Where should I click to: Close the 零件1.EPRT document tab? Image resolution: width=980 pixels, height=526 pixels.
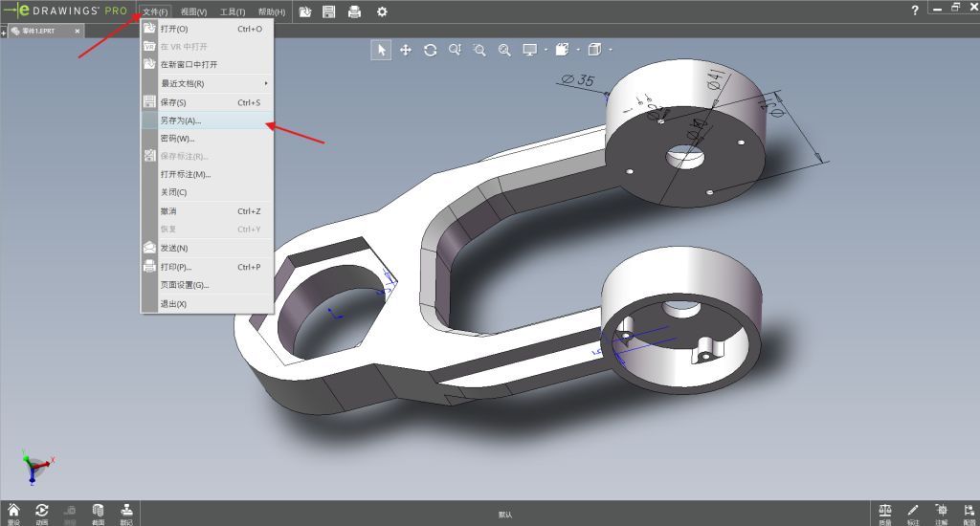coord(78,31)
